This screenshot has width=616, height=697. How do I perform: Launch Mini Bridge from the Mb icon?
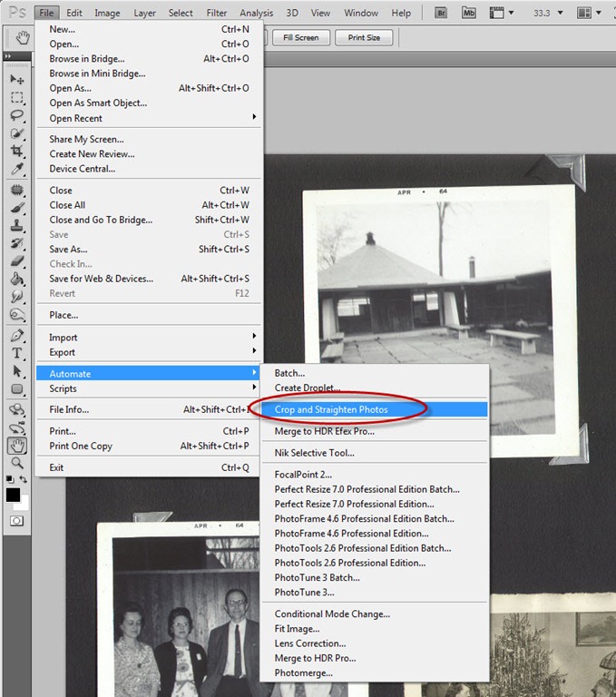[468, 13]
